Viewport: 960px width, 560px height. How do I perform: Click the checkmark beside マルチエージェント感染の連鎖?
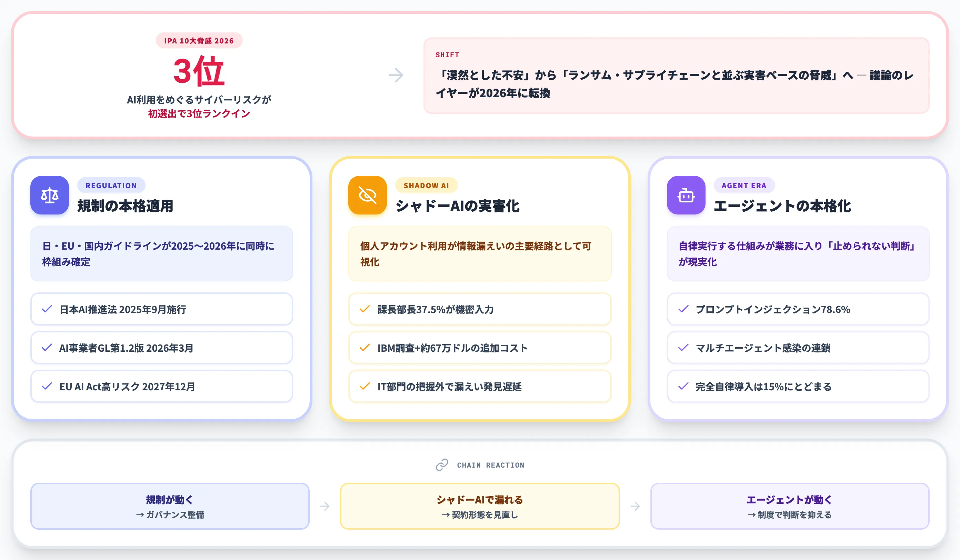coord(683,348)
